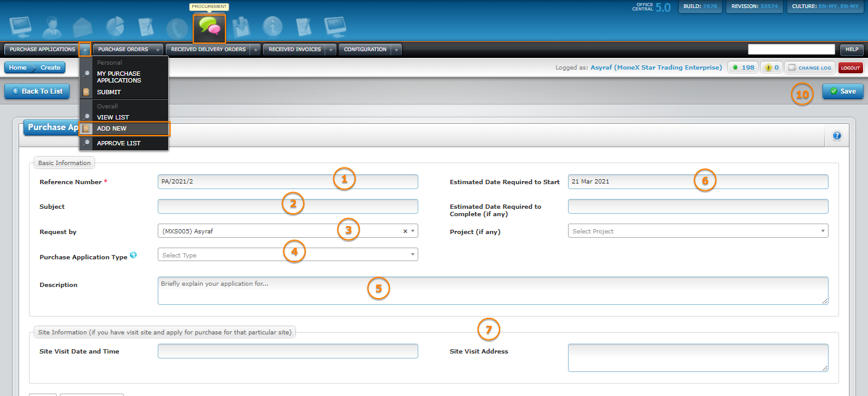Open the document-with-pen icon beside pie chart
The image size is (868, 396).
point(146,27)
